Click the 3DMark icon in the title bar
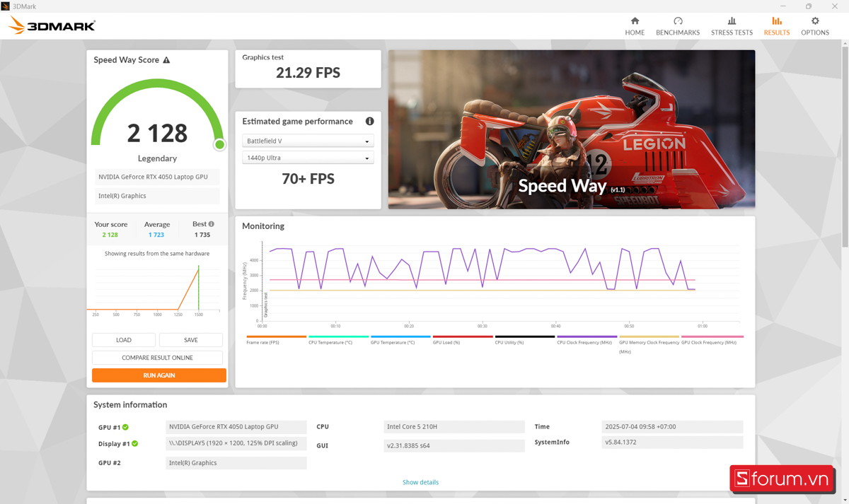This screenshot has height=504, width=849. 6,6
